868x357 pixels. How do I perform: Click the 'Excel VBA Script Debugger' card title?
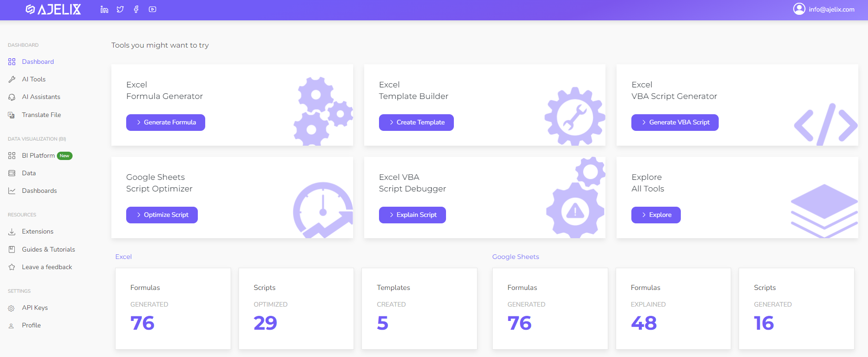[x=413, y=183]
